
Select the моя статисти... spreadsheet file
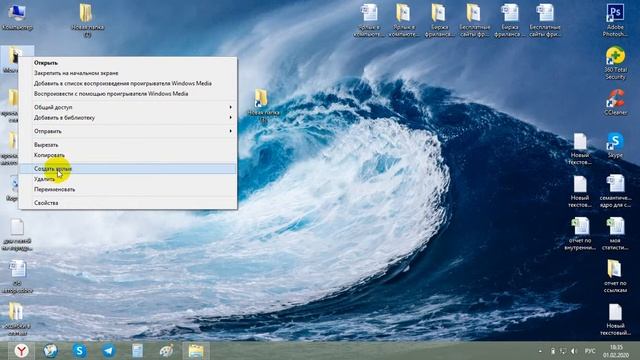click(615, 233)
